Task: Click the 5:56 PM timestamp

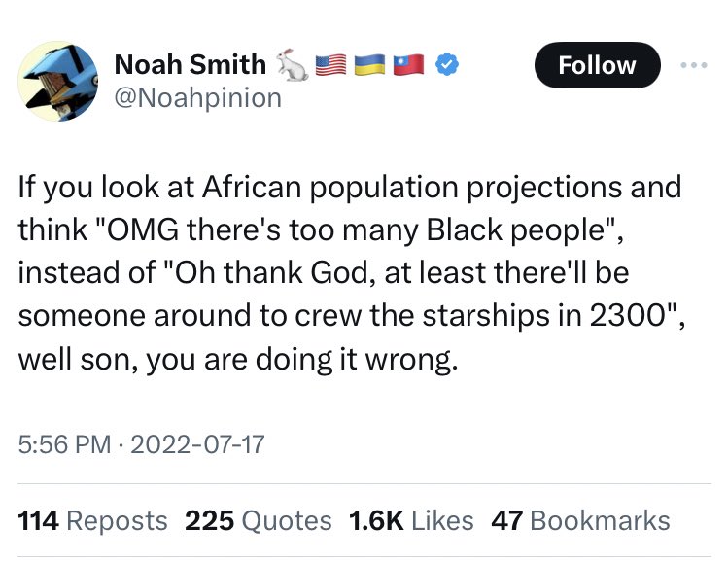Action: click(x=64, y=444)
